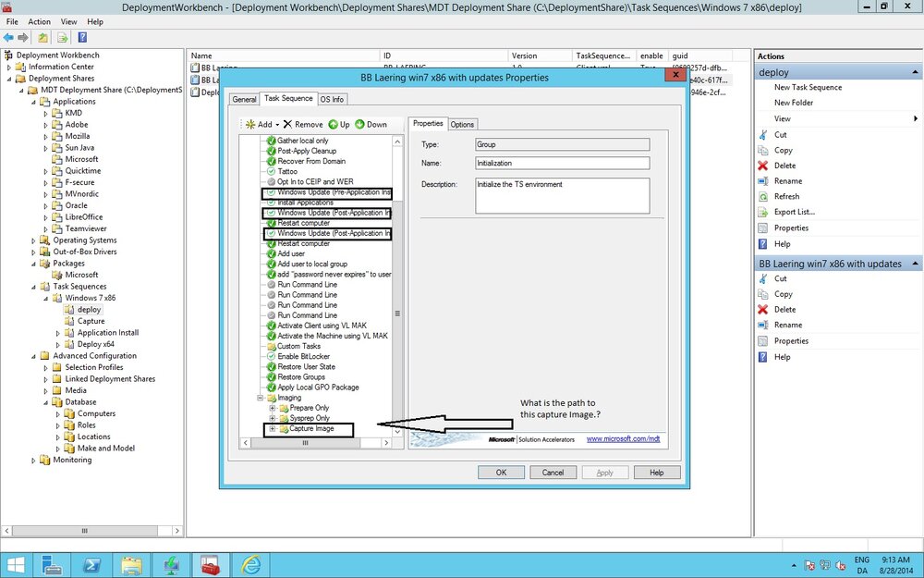Open the Action menu
The width and height of the screenshot is (924, 578).
coord(39,21)
